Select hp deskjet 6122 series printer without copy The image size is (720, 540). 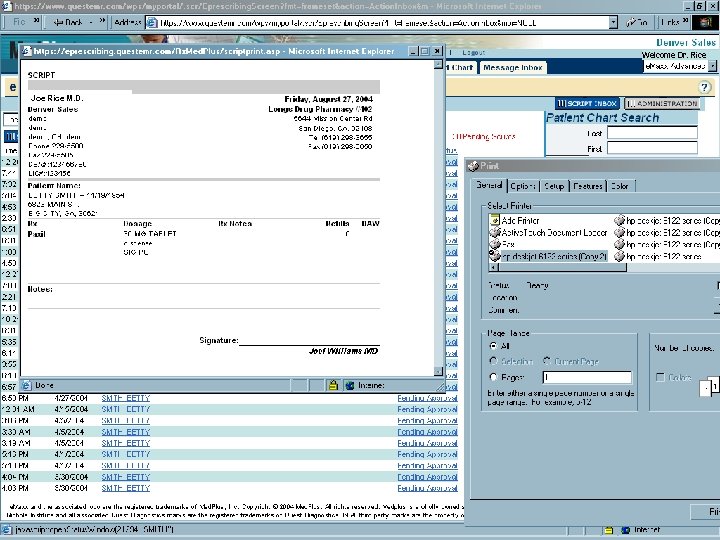pyautogui.click(x=658, y=256)
